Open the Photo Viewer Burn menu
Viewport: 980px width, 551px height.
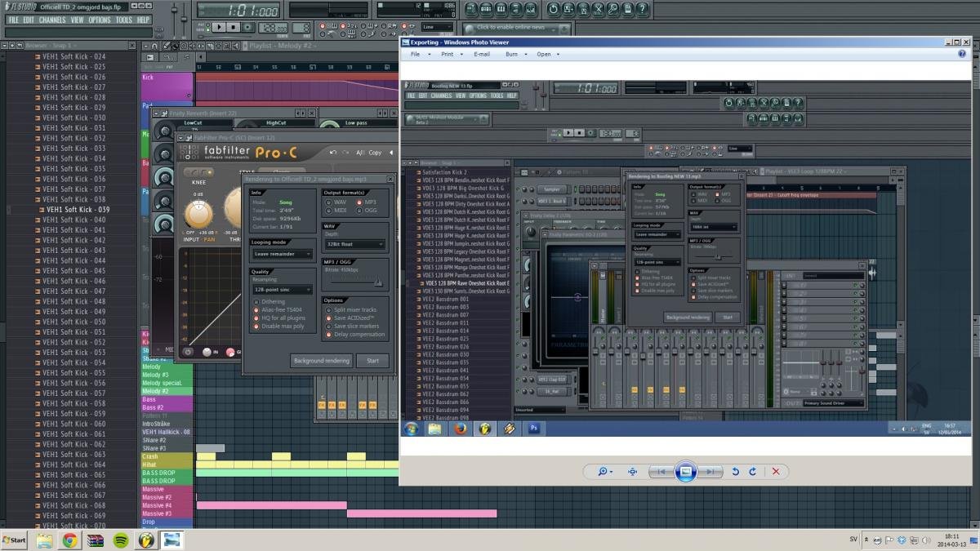point(514,54)
